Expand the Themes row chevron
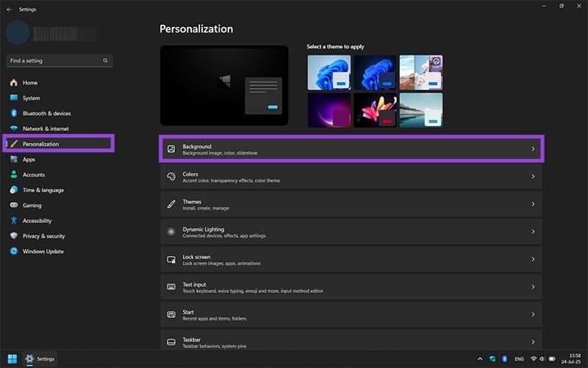This screenshot has width=588, height=368. 533,205
